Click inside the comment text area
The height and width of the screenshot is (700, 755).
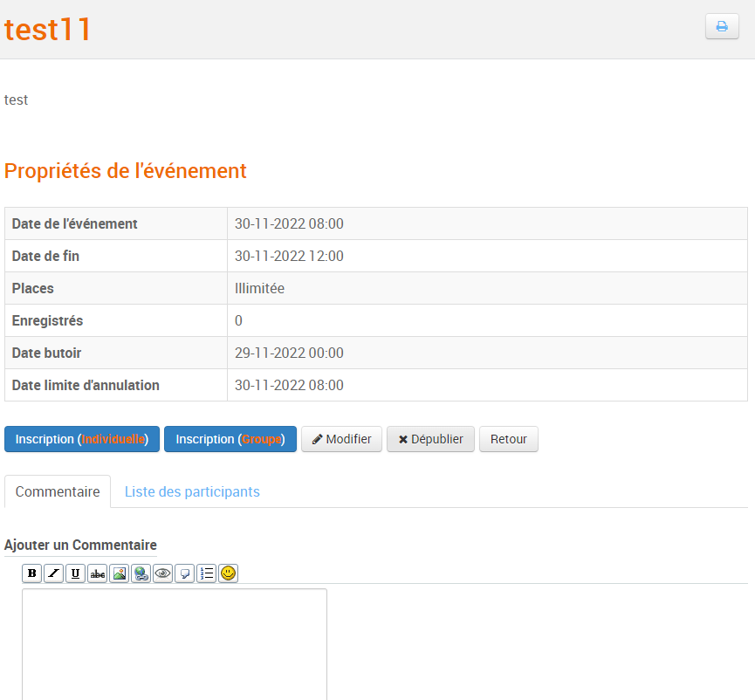click(175, 642)
